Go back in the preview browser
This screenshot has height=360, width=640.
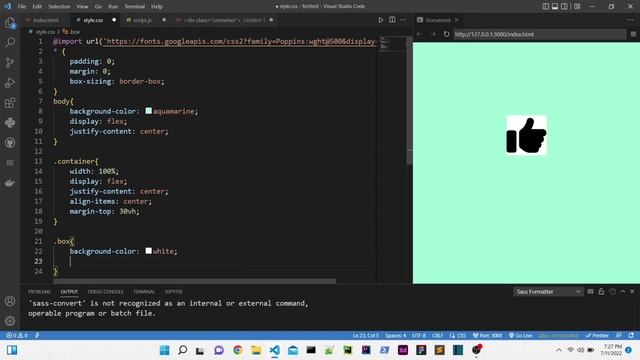point(419,34)
